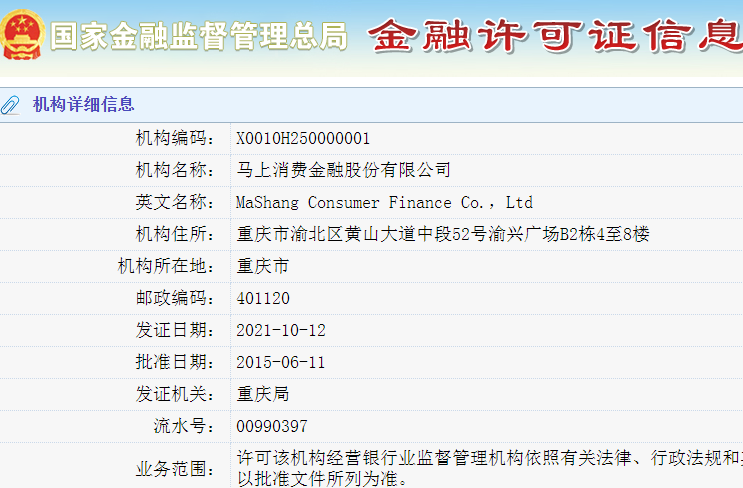Screen dimensions: 743x488
Task: Select postal code 401120
Action: pyautogui.click(x=263, y=298)
